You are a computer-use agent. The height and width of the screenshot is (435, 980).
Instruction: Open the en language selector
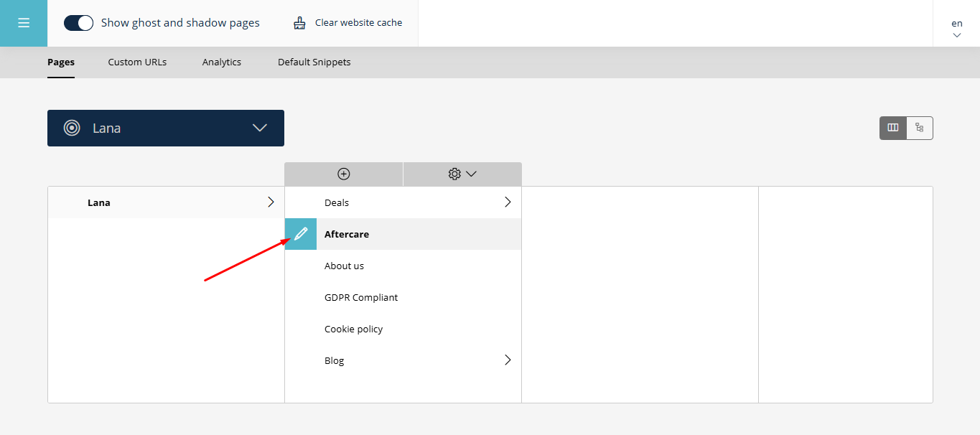point(956,29)
